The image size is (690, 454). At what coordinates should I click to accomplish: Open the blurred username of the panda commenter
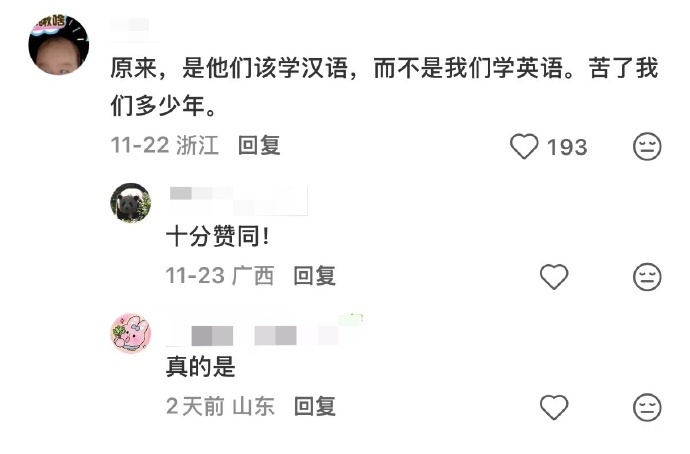pos(238,201)
